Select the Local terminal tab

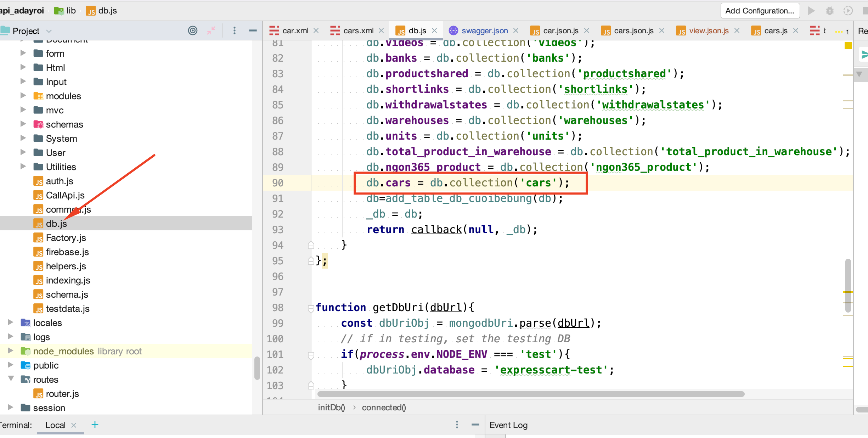tap(55, 425)
